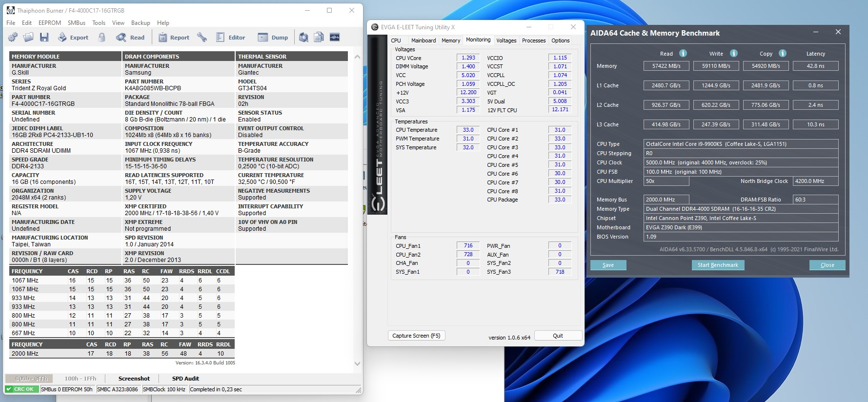
Task: Select the Monitoring tab in E-LEET
Action: [478, 40]
